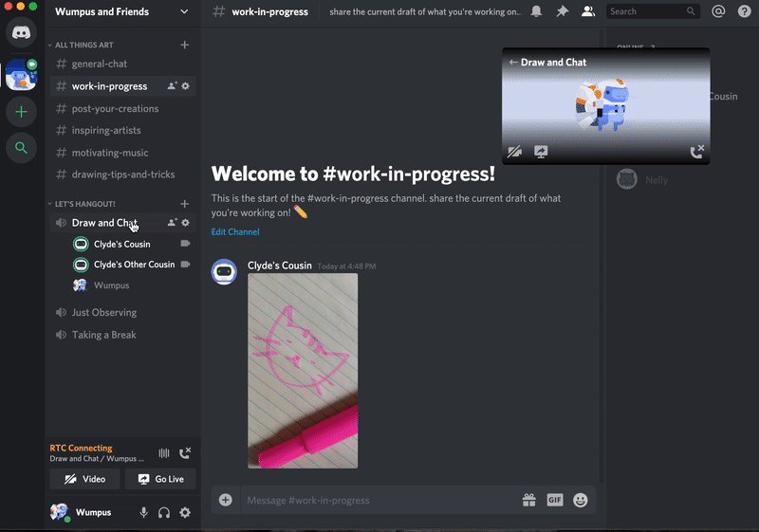Create channel in ALL THINGS ART category
This screenshot has height=532, width=759.
point(184,45)
